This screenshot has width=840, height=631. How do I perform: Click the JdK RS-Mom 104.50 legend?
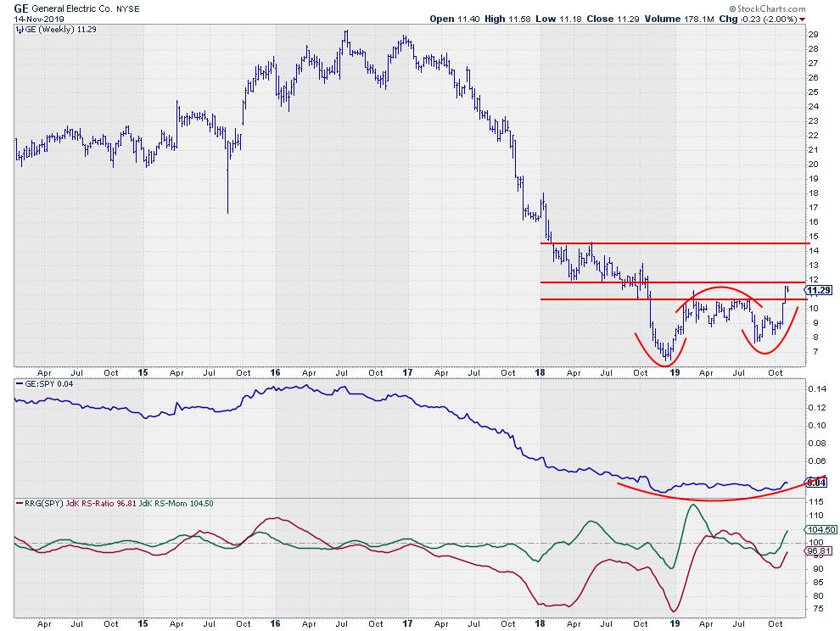click(x=176, y=504)
